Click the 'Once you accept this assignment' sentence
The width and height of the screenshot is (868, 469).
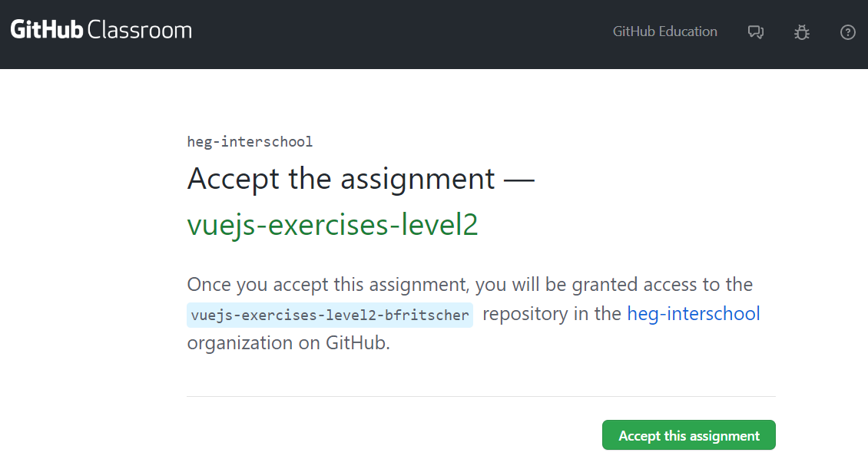(328, 285)
